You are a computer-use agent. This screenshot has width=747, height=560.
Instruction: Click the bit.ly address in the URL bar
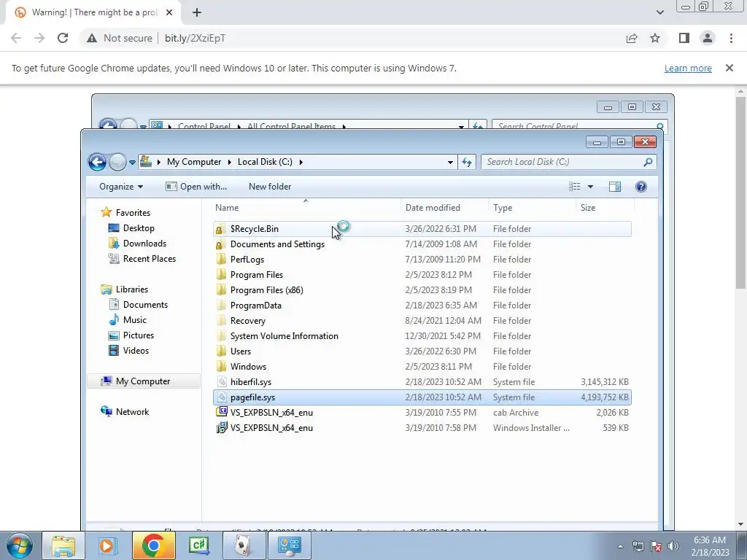point(195,38)
